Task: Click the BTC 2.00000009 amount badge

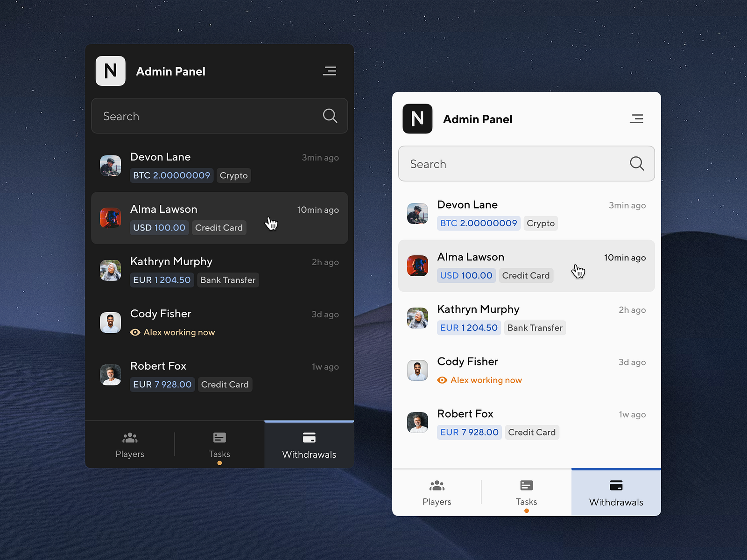Action: pyautogui.click(x=171, y=175)
